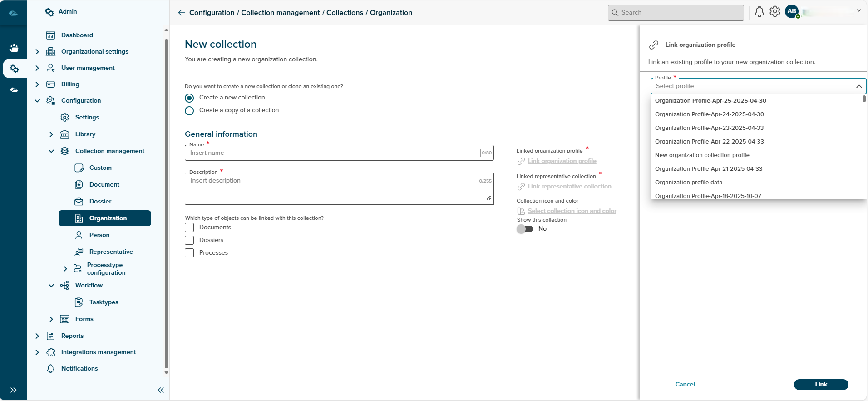868x401 pixels.
Task: Click the notifications bell icon in header
Action: tap(759, 12)
